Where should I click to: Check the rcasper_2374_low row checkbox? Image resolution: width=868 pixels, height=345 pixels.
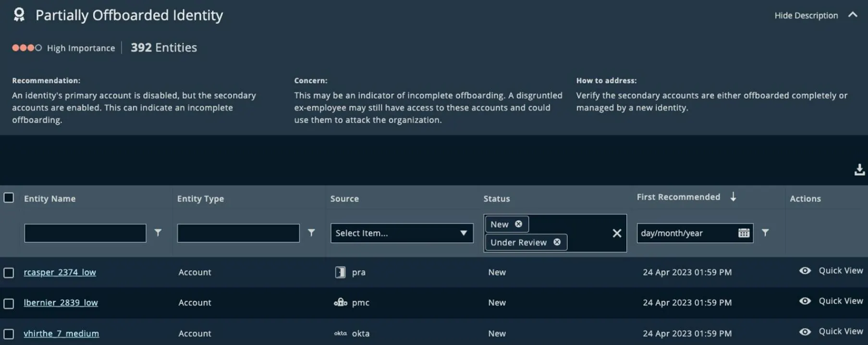click(x=9, y=272)
